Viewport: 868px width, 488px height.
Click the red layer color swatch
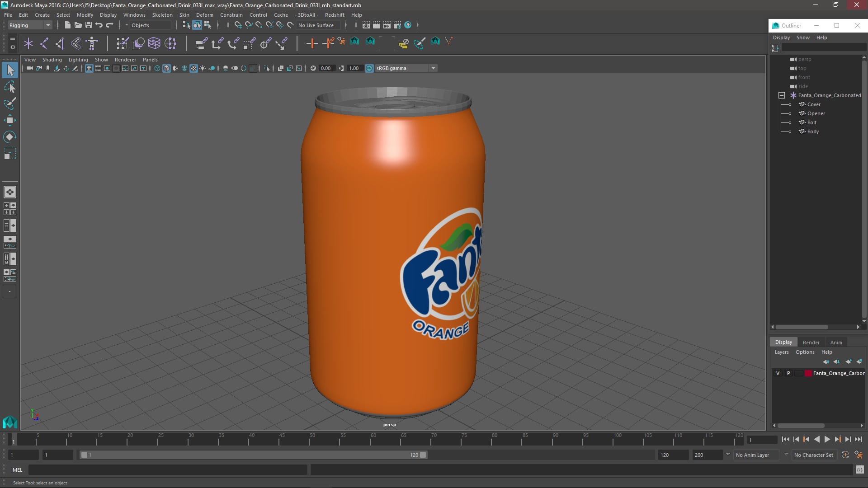808,373
